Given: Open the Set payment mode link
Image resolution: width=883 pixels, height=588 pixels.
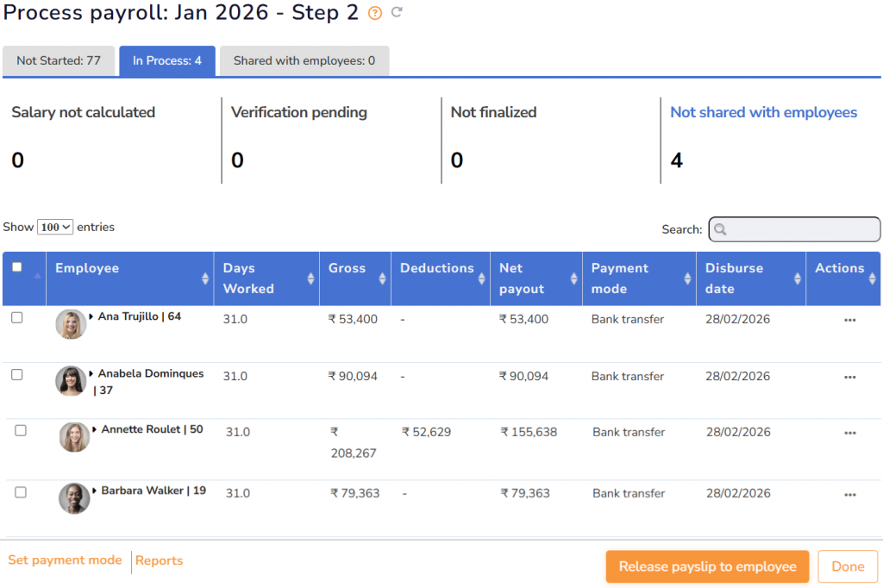Looking at the screenshot, I should (65, 560).
